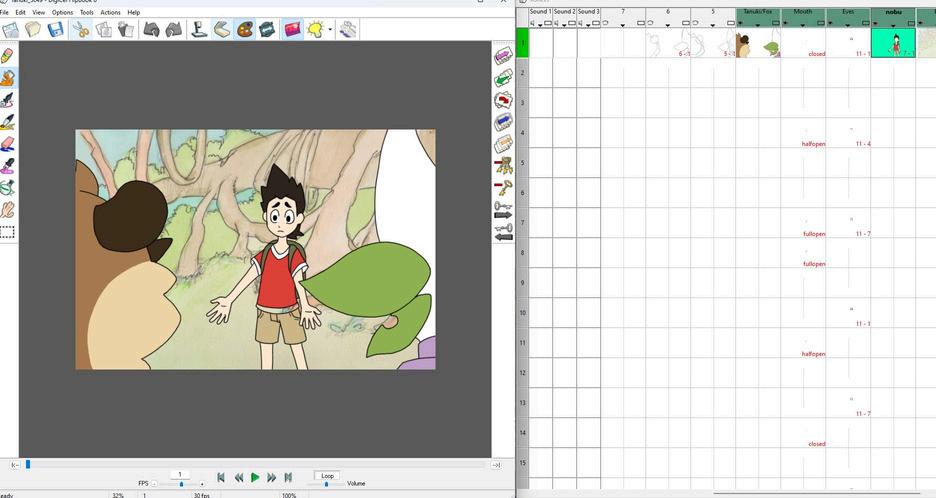Screen dimensions: 936x498
Task: Open the Options menu
Action: pos(62,12)
